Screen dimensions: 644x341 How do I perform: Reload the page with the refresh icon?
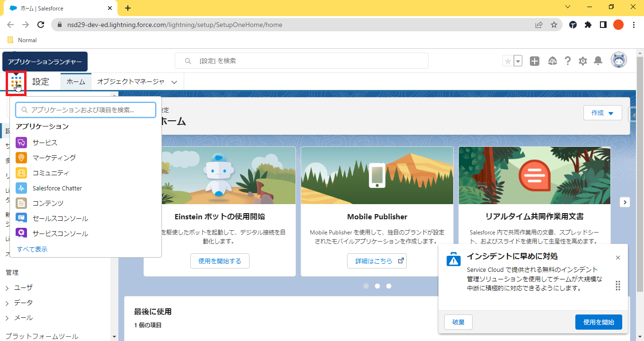[x=41, y=25]
